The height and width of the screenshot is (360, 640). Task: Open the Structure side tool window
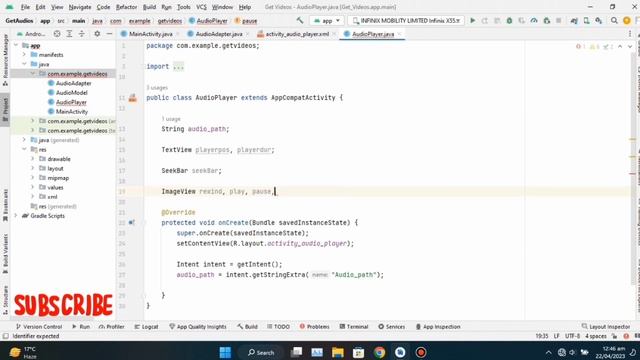pos(5,300)
